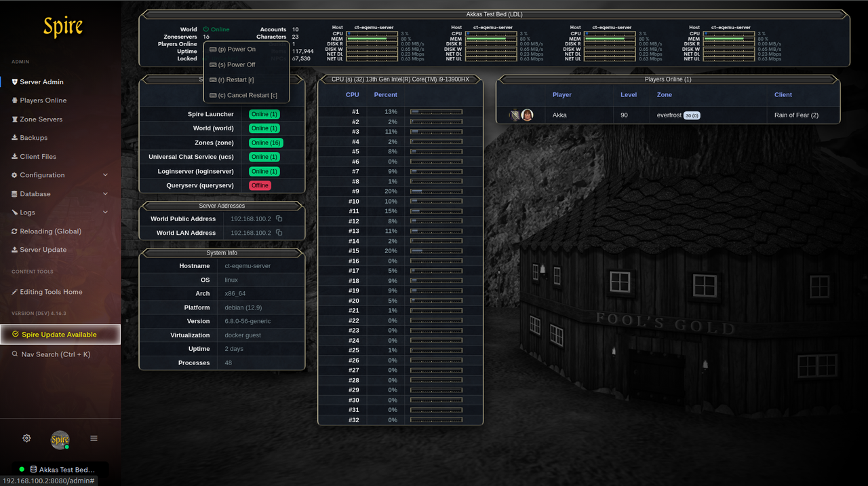The height and width of the screenshot is (486, 868).
Task: Click CPU #1 usage bar
Action: 436,112
